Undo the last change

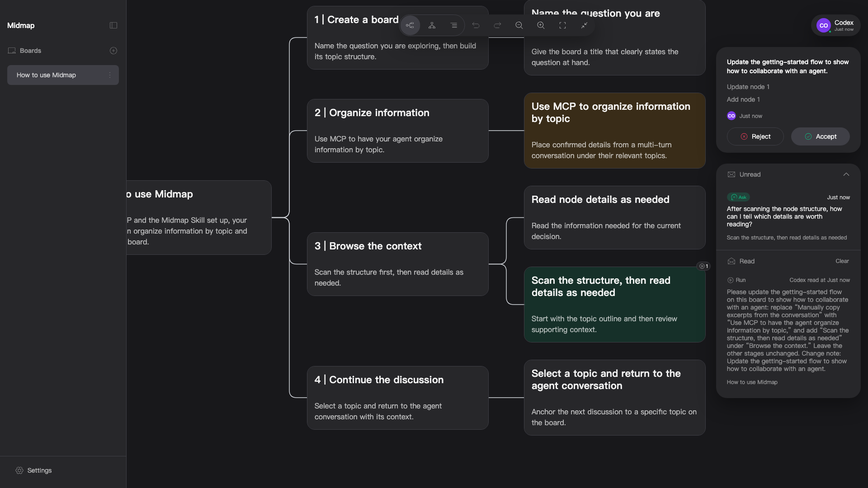click(x=476, y=25)
